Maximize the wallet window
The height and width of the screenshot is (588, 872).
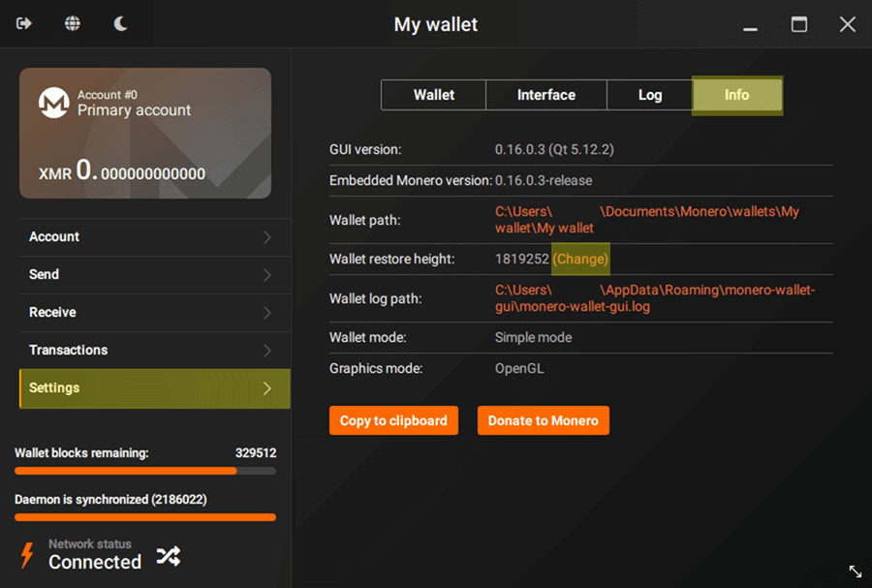[x=798, y=24]
